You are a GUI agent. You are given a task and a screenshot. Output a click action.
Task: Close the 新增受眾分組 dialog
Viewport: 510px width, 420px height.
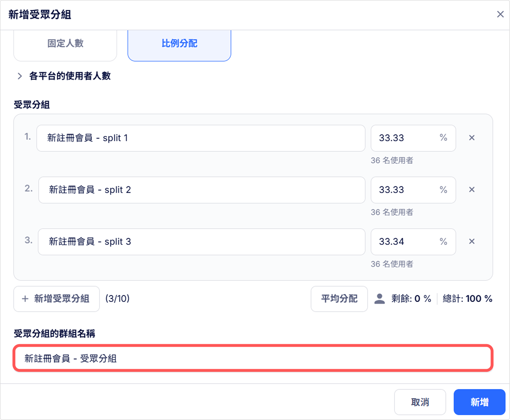pyautogui.click(x=500, y=14)
